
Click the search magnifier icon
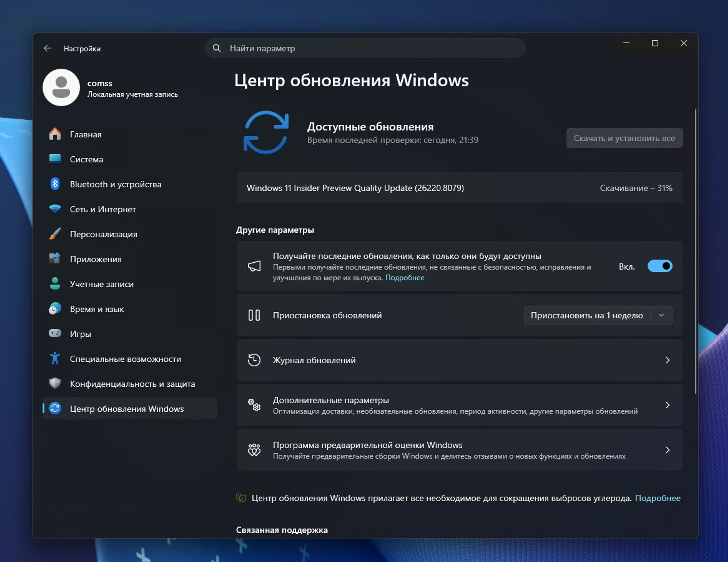[x=217, y=48]
